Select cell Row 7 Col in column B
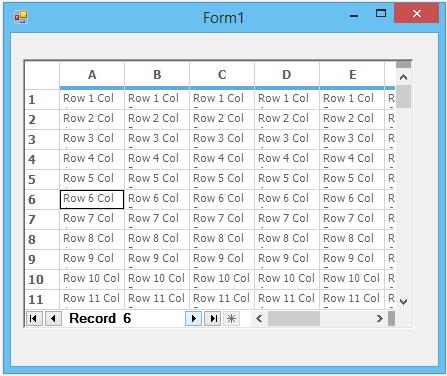Screen dimensions: 447x376 click(157, 219)
